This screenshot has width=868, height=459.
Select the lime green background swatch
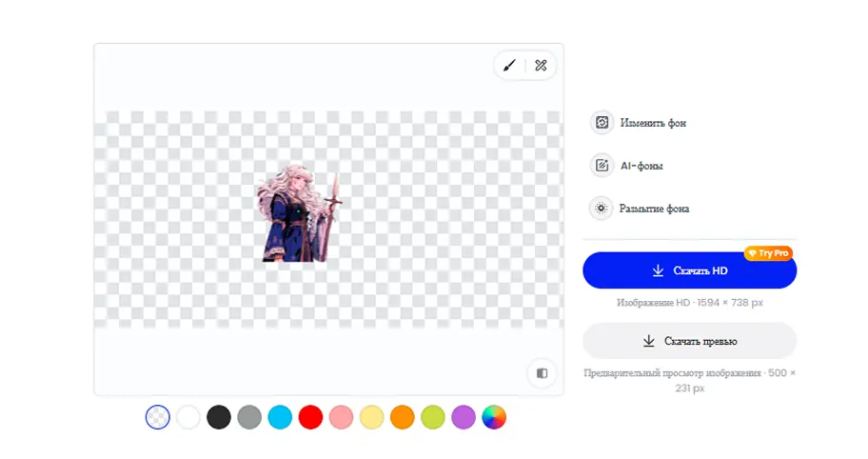[433, 417]
